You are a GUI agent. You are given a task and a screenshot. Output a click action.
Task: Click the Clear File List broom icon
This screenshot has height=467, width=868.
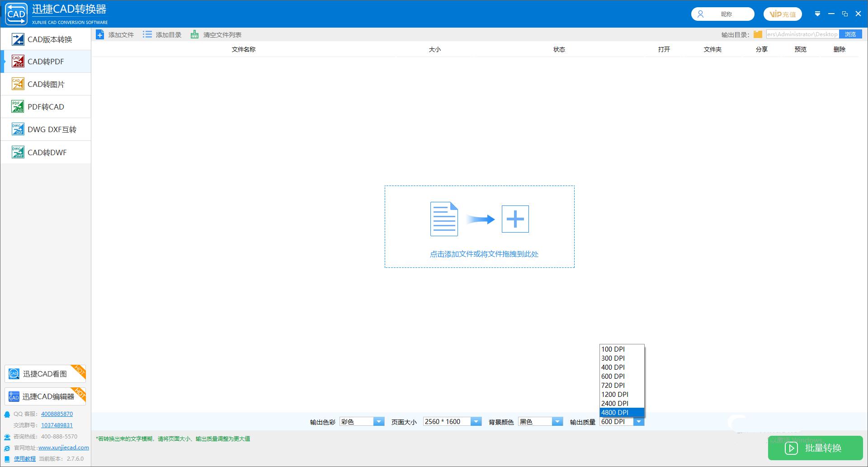[x=194, y=35]
